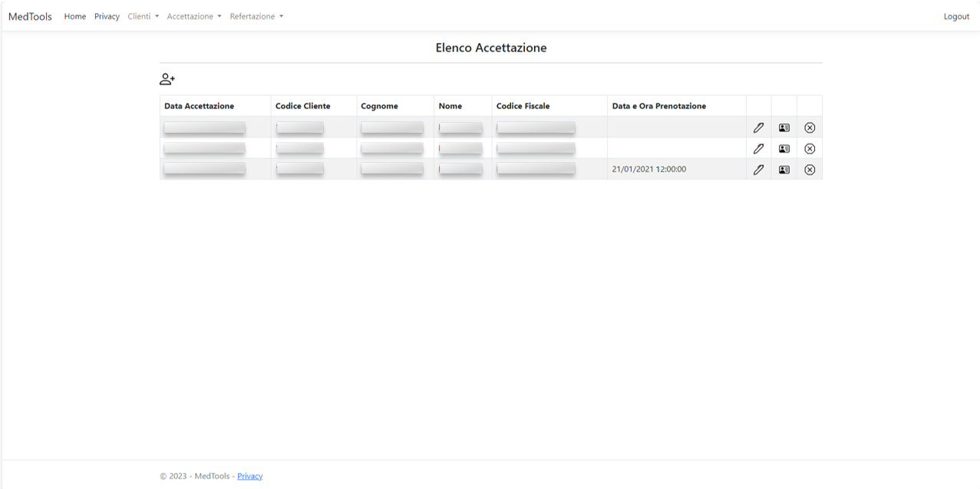Open the footer Privacy link
Screen dimensions: 980x489
[250, 476]
